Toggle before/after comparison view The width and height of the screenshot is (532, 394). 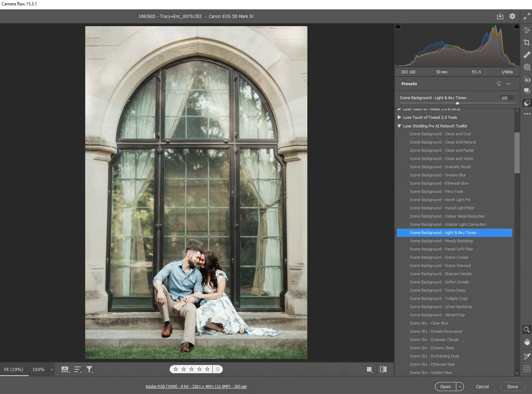383,369
